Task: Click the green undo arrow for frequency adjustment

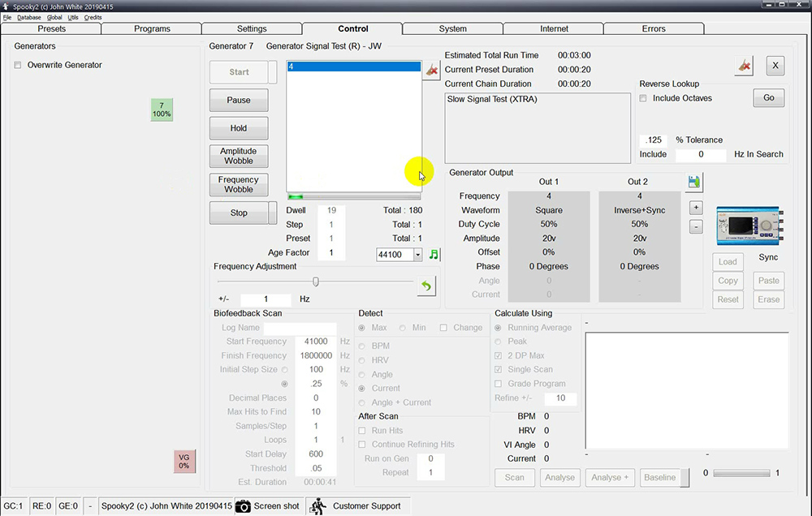Action: (x=425, y=286)
